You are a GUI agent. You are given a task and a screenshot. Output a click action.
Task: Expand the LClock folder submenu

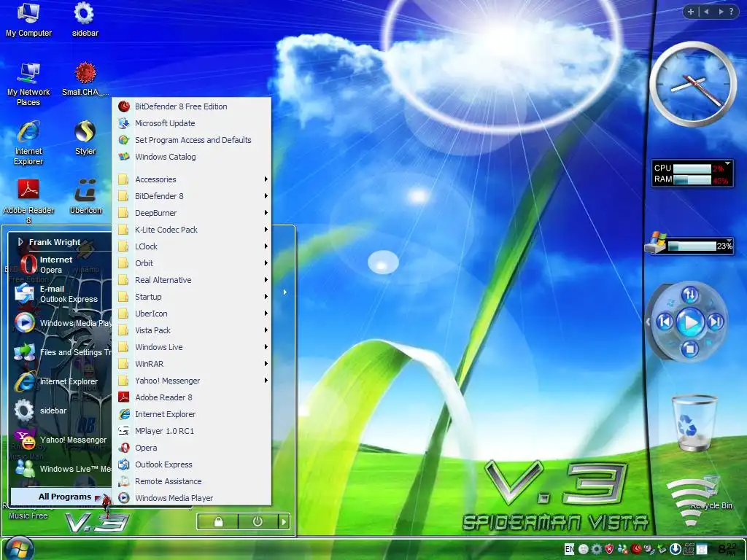pyautogui.click(x=193, y=246)
